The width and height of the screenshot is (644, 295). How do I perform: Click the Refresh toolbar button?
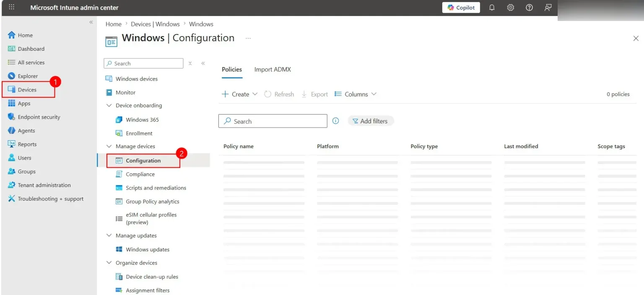(279, 94)
